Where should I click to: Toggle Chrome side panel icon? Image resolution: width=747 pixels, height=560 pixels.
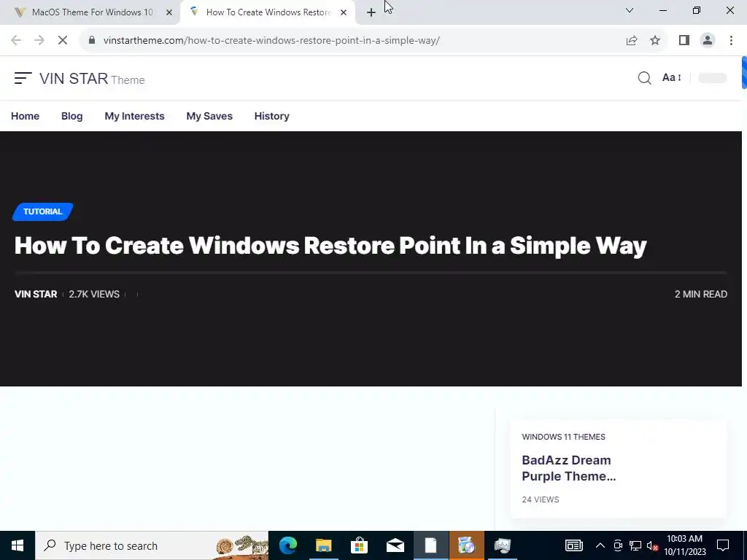[684, 41]
